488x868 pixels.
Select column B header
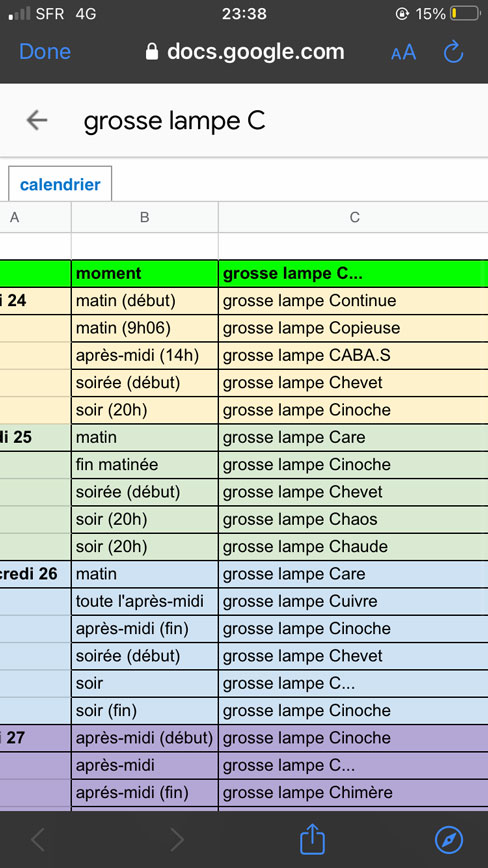pyautogui.click(x=144, y=218)
